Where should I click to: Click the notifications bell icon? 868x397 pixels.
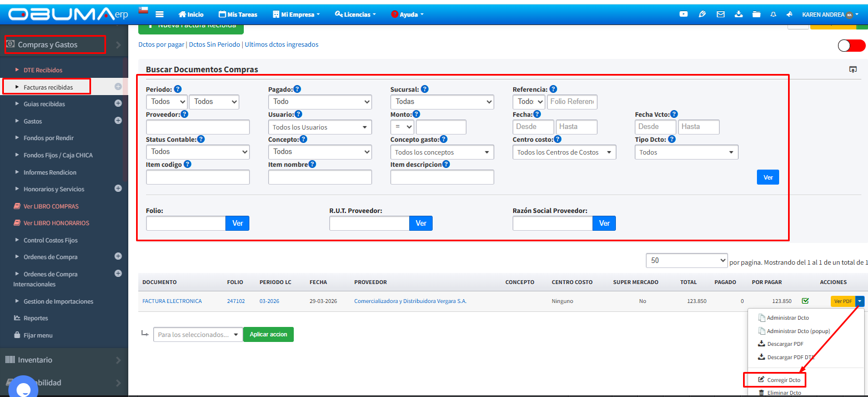click(773, 14)
